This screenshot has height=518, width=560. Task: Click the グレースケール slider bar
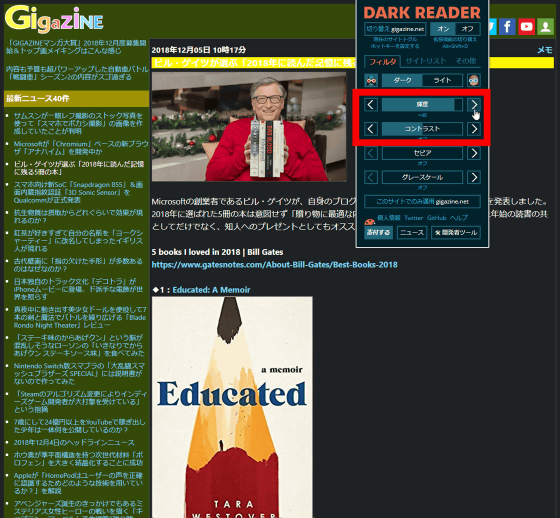point(422,178)
